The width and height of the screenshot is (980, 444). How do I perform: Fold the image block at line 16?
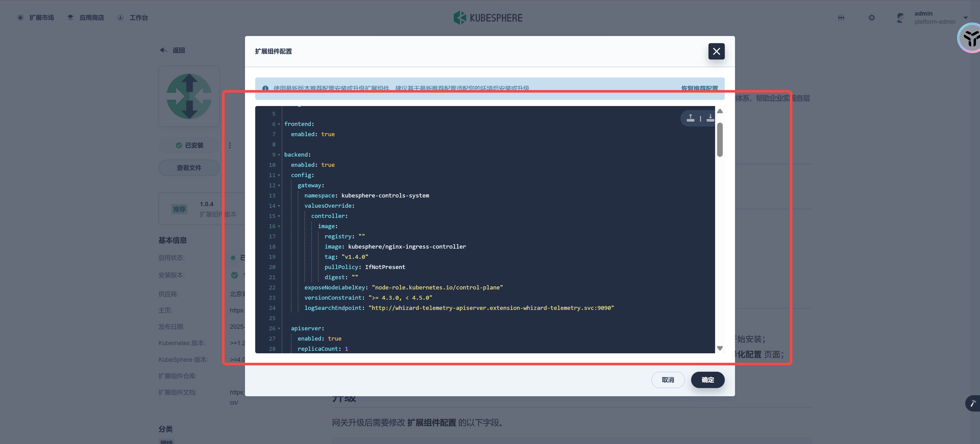point(279,226)
